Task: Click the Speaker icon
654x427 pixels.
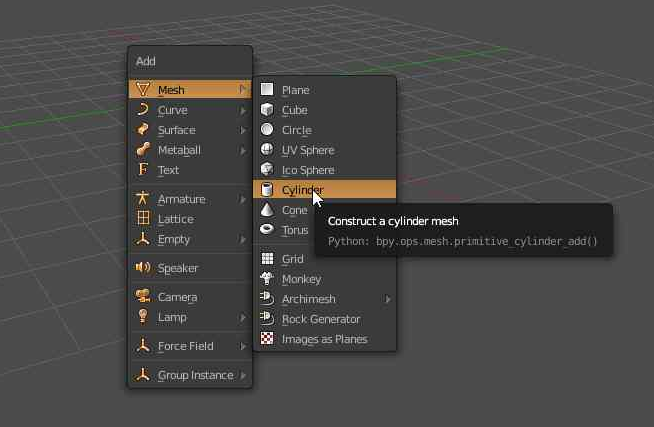Action: pyautogui.click(x=143, y=267)
